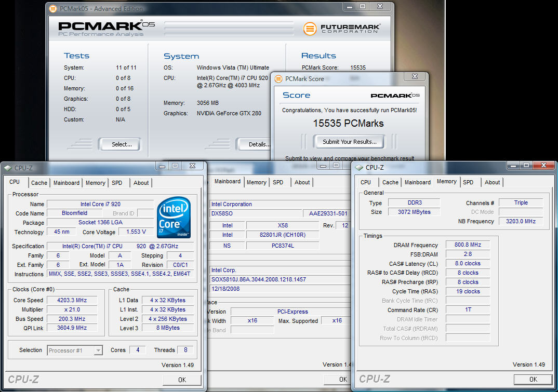Switch to Mainboard tab in left CPU-Z
The width and height of the screenshot is (558, 392).
point(66,183)
